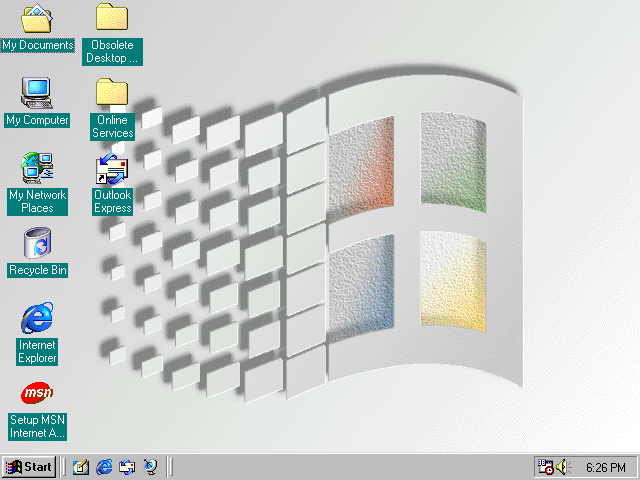Click the Outlook Express desktop shortcut

click(x=112, y=169)
